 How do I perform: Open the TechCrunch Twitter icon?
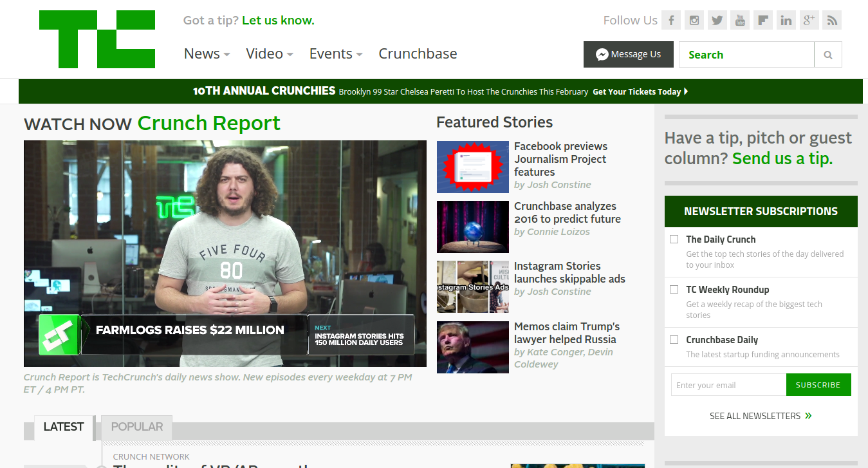pyautogui.click(x=717, y=20)
